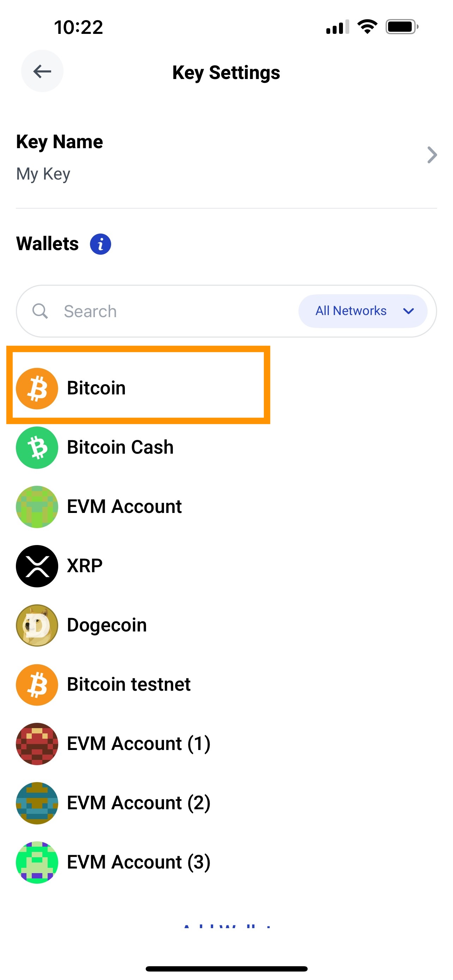Tap the back arrow button
The image size is (453, 980).
pos(42,71)
